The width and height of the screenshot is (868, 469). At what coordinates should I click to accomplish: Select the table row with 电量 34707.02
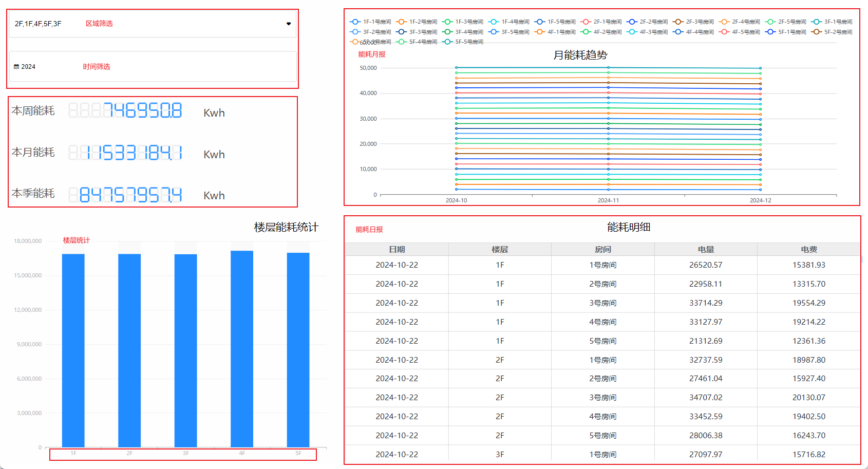(602, 398)
